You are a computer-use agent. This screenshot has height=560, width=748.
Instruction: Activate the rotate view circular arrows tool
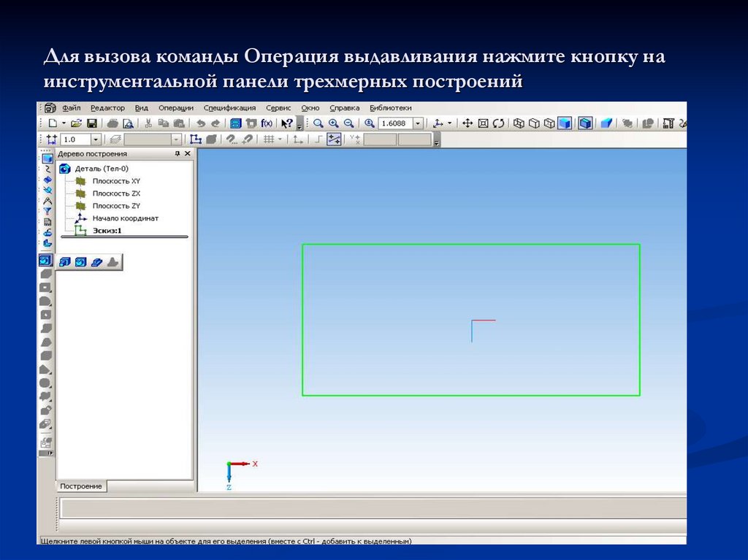pos(498,123)
